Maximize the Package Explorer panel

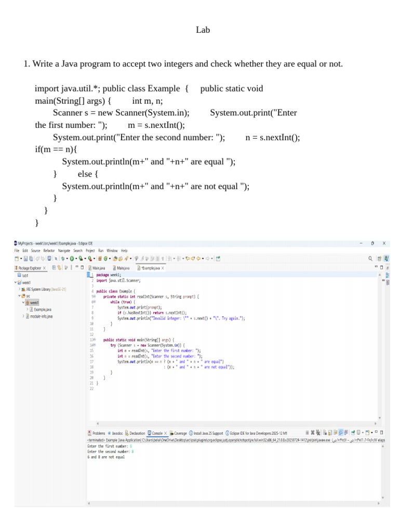[82, 268]
